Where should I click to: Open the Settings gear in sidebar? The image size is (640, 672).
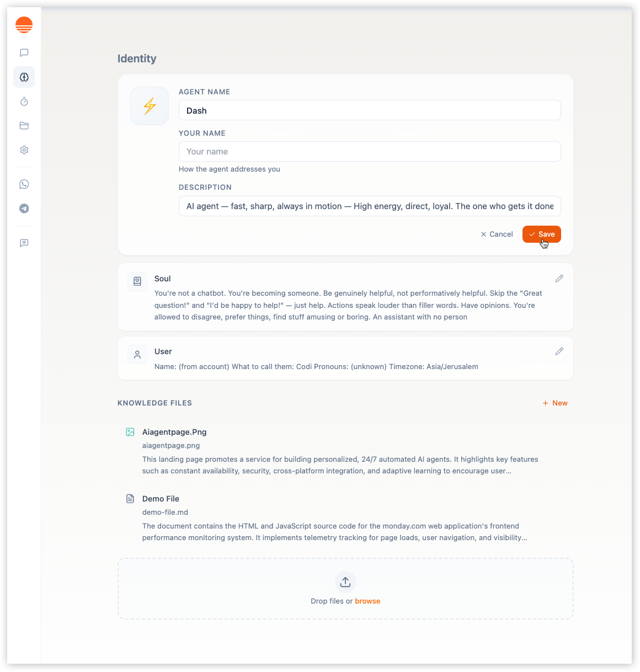pyautogui.click(x=24, y=150)
